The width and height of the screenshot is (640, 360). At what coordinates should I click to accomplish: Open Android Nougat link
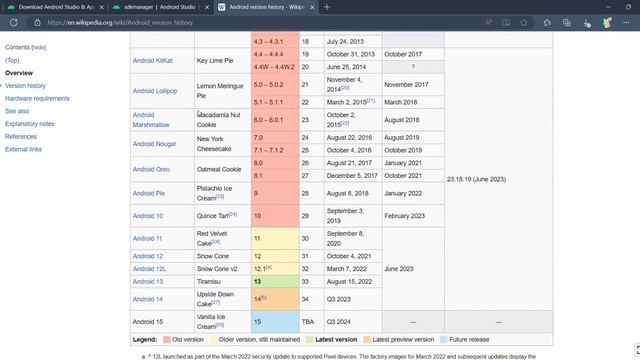point(154,144)
